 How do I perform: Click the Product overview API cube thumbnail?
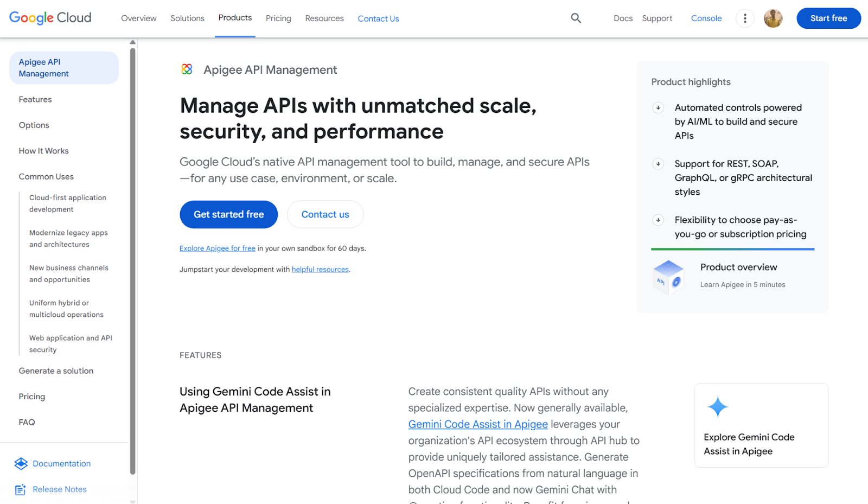tap(668, 277)
